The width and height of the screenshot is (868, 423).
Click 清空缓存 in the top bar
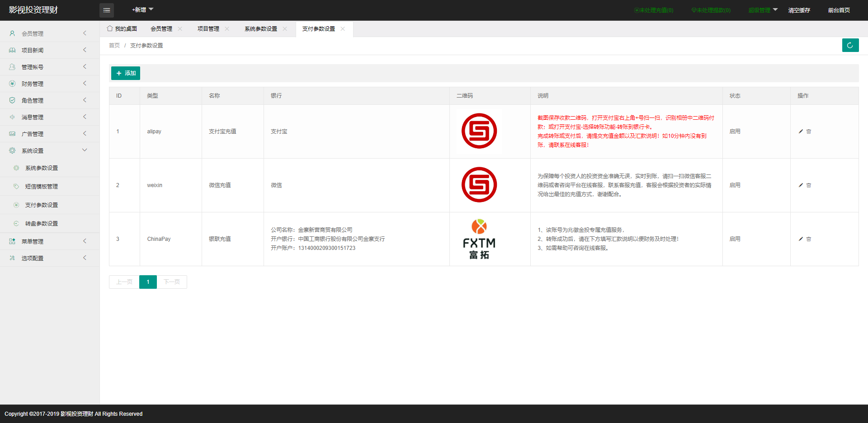click(799, 10)
